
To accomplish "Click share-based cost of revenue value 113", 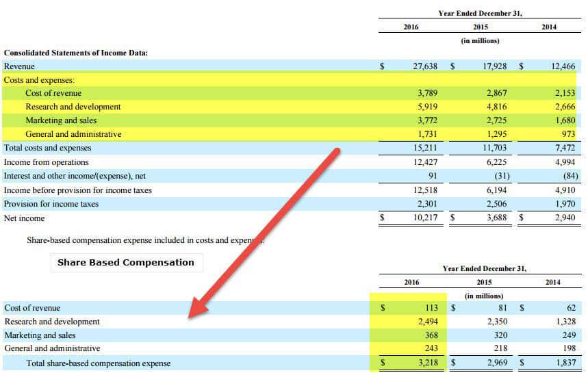I will click(431, 308).
